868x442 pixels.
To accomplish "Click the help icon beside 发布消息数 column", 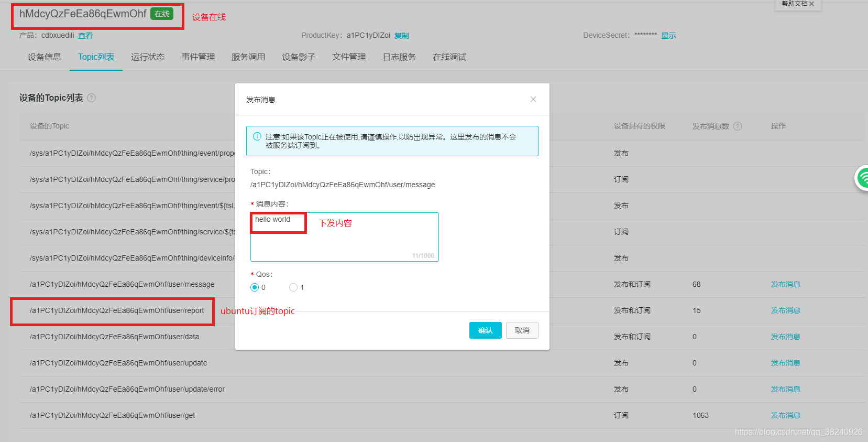I will (738, 126).
